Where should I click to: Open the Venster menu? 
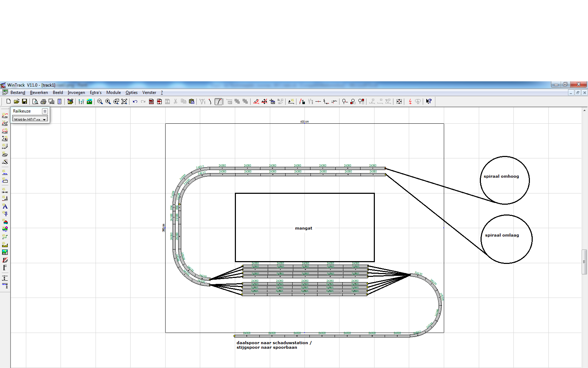click(149, 93)
